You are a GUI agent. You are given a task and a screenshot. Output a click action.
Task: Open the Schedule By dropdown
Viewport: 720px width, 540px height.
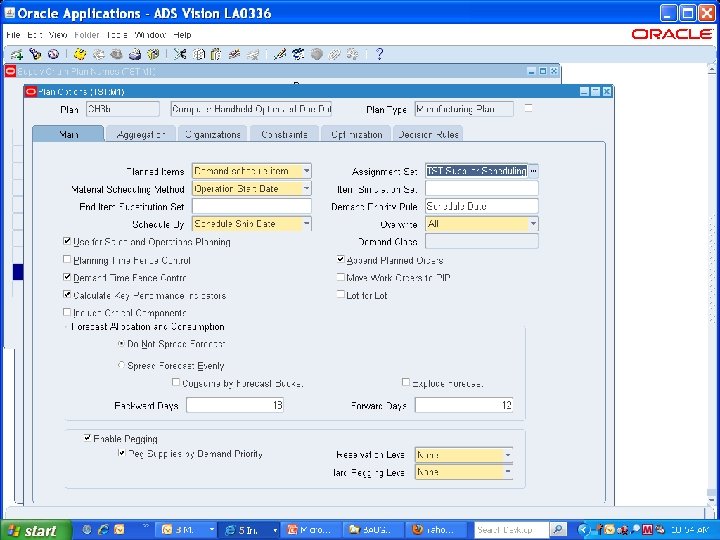click(306, 224)
